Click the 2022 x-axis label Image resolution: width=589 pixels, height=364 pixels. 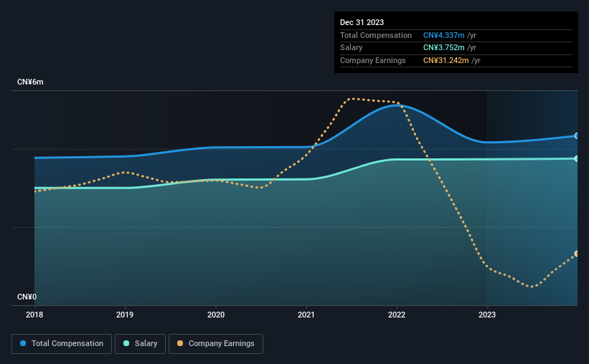(x=397, y=315)
